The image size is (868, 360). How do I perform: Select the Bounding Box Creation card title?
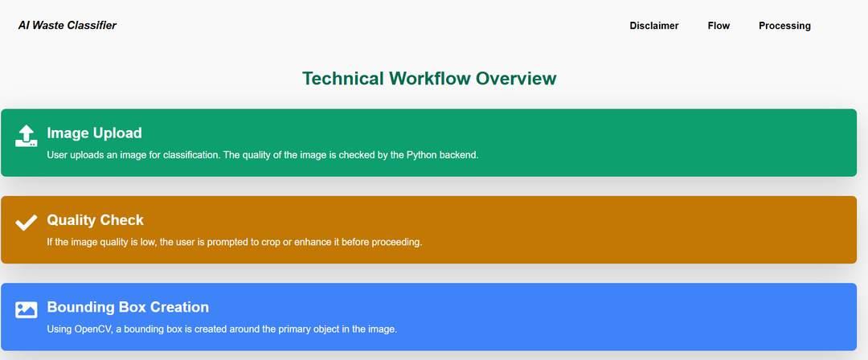click(128, 307)
